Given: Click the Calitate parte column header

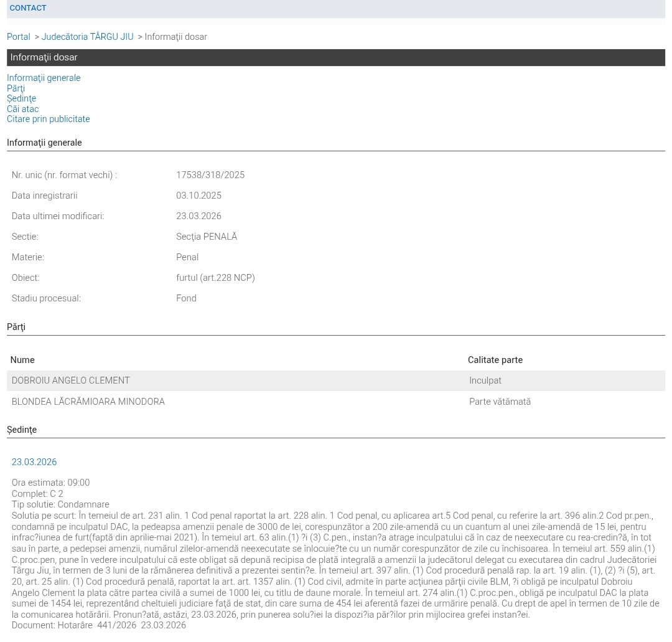Looking at the screenshot, I should (x=495, y=360).
